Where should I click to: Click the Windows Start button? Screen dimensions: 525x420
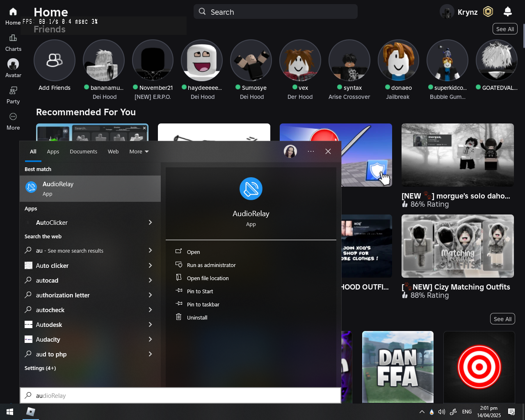[x=10, y=412]
